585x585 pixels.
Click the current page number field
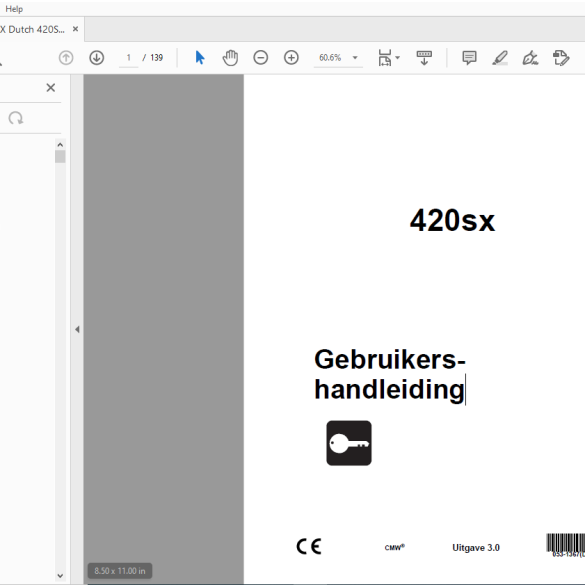pyautogui.click(x=128, y=58)
